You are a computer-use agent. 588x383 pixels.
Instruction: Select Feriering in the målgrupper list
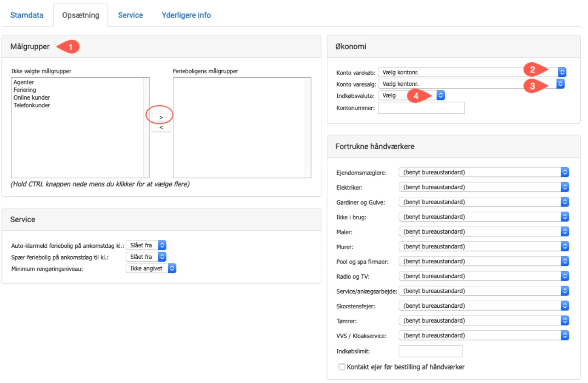(x=25, y=90)
